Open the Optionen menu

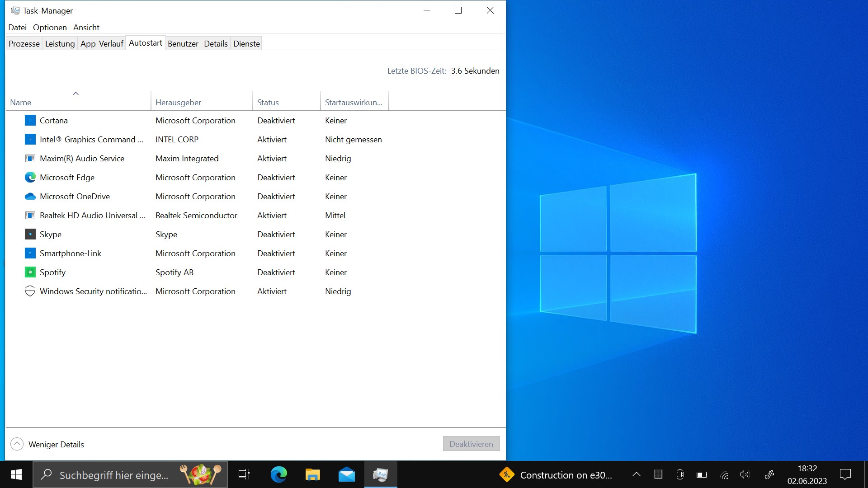[x=50, y=28]
